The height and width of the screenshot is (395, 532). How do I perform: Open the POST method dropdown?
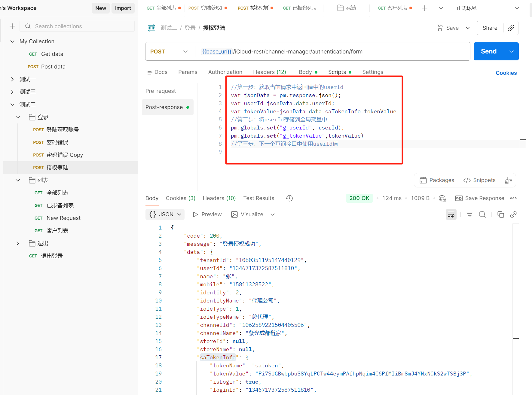[x=169, y=52]
